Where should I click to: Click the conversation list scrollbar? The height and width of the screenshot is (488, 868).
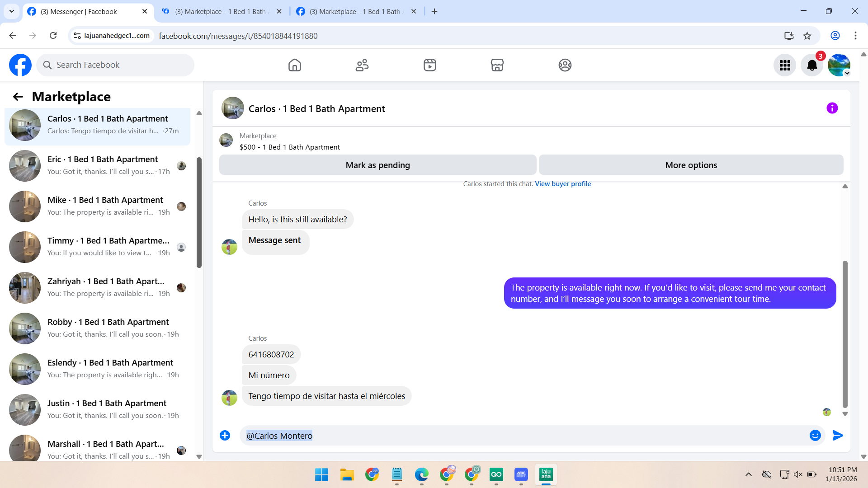pos(199,212)
